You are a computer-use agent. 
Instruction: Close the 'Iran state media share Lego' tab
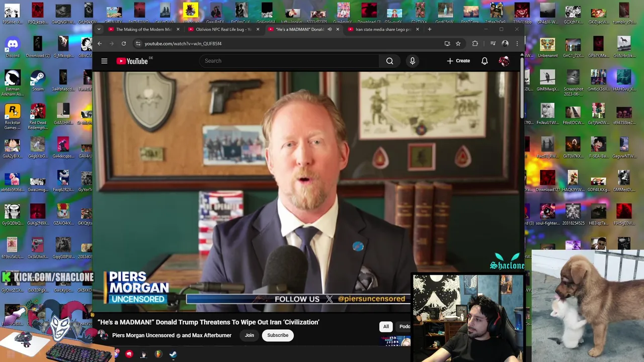[x=417, y=29]
